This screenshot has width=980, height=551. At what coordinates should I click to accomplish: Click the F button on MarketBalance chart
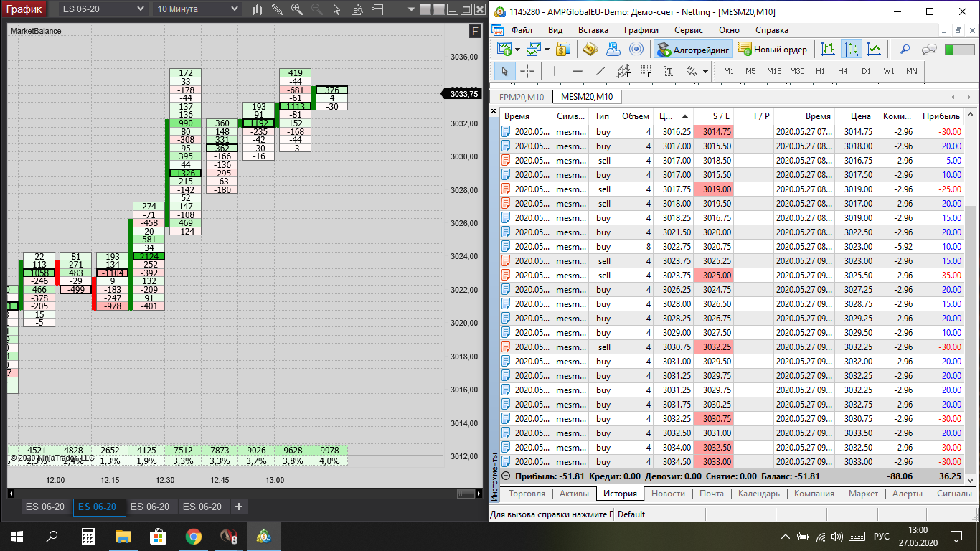click(475, 31)
